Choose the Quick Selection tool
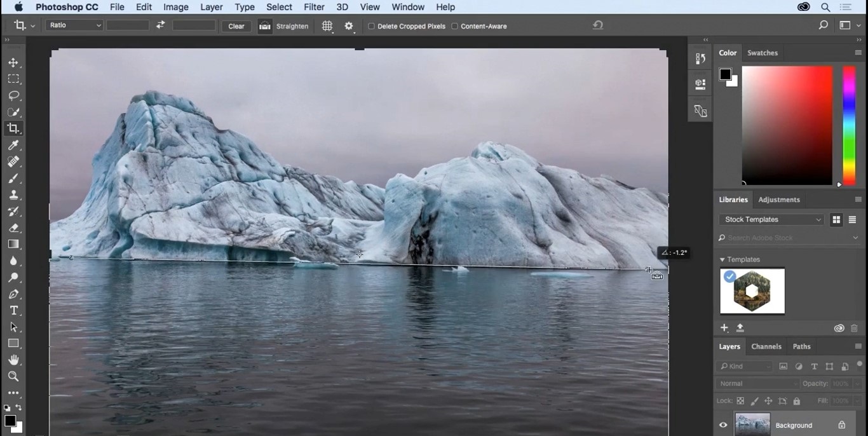 pos(13,112)
